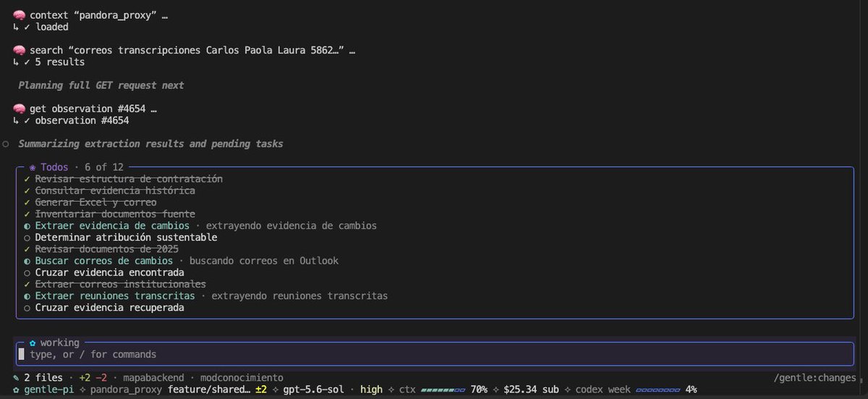Image resolution: width=868 pixels, height=399 pixels.
Task: Click the modconocimiento status entry
Action: 243,377
